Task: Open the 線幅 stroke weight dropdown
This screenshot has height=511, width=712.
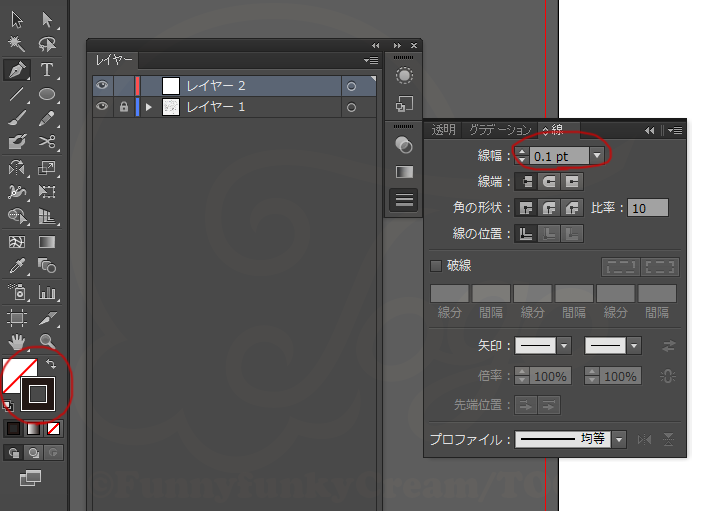Action: [x=597, y=156]
